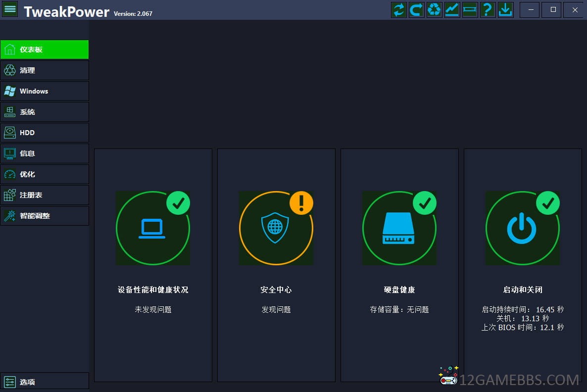Click green checkmark badge on hard drive health
Screen dimensions: 587x392
425,203
